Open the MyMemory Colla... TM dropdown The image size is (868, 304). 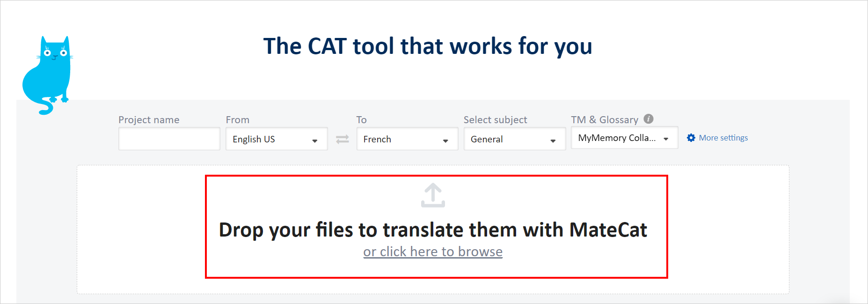[x=617, y=138]
